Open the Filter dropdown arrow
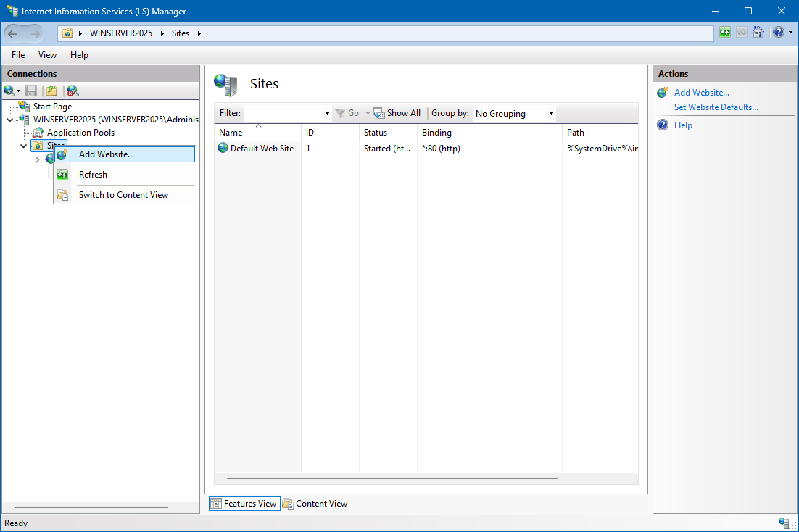Screen dimensions: 799x532 coord(327,114)
